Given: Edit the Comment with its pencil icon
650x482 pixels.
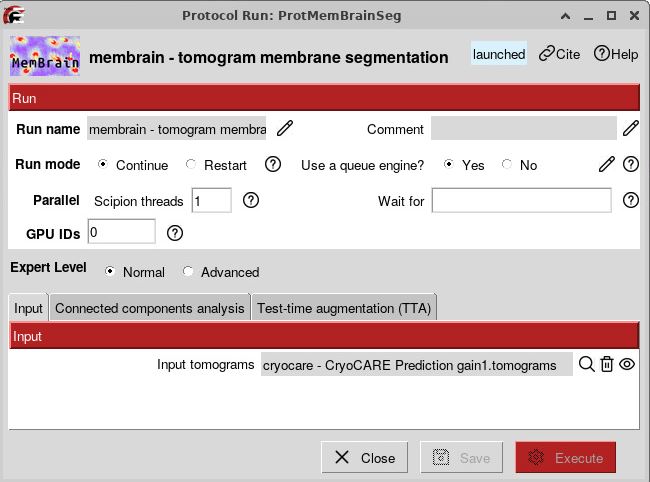Looking at the screenshot, I should 631,128.
